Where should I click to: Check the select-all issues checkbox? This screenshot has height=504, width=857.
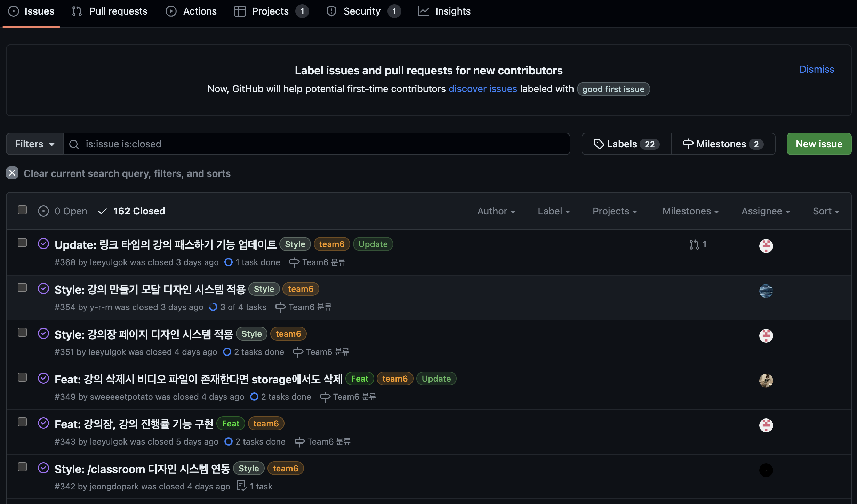click(22, 210)
